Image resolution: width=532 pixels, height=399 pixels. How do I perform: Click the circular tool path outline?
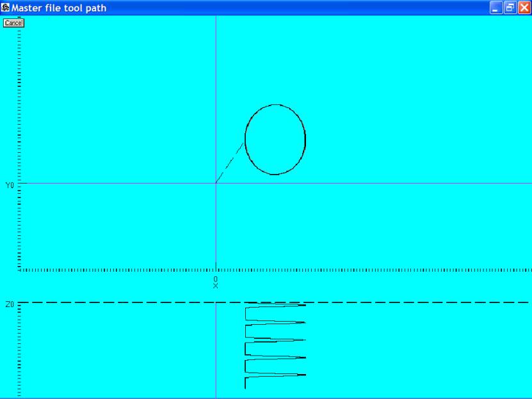coord(275,139)
